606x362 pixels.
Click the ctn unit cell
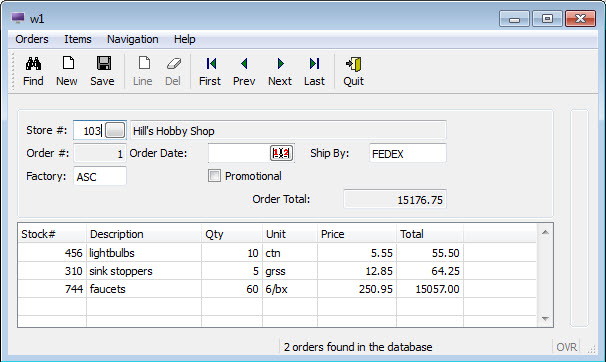pyautogui.click(x=290, y=253)
